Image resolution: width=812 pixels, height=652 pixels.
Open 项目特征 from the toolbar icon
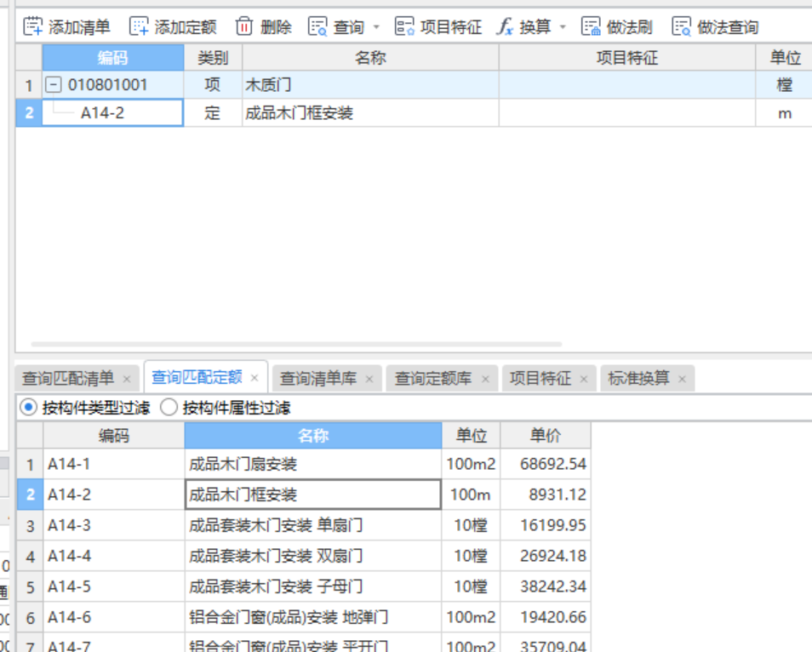tap(405, 26)
